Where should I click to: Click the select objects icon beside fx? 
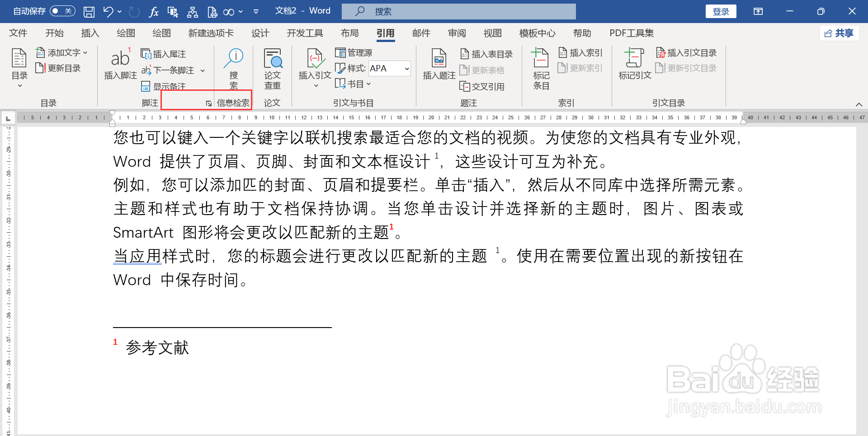(173, 12)
